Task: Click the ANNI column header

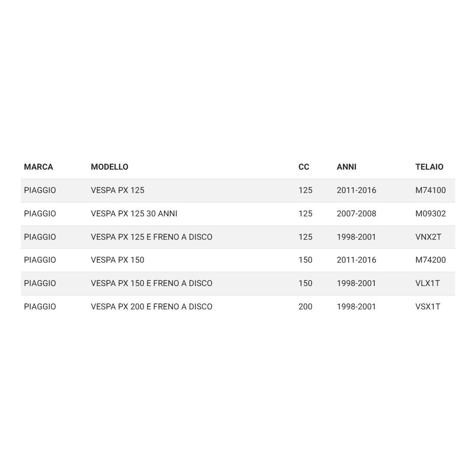Action: (347, 167)
